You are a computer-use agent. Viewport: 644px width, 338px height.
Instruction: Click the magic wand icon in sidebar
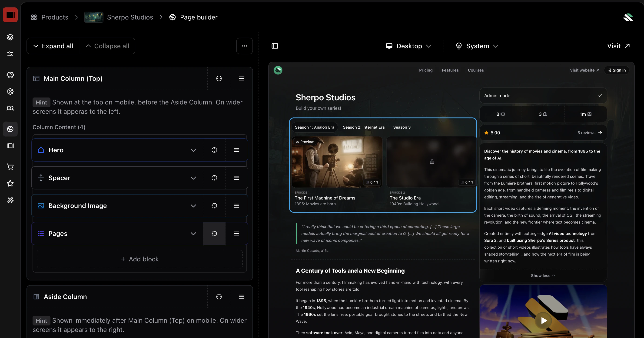tap(10, 200)
